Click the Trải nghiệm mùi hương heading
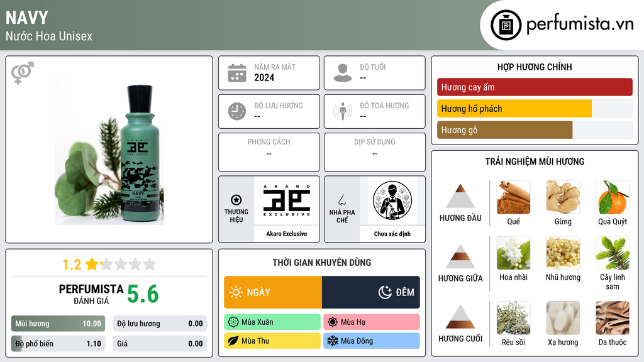The width and height of the screenshot is (644, 362). point(535,162)
